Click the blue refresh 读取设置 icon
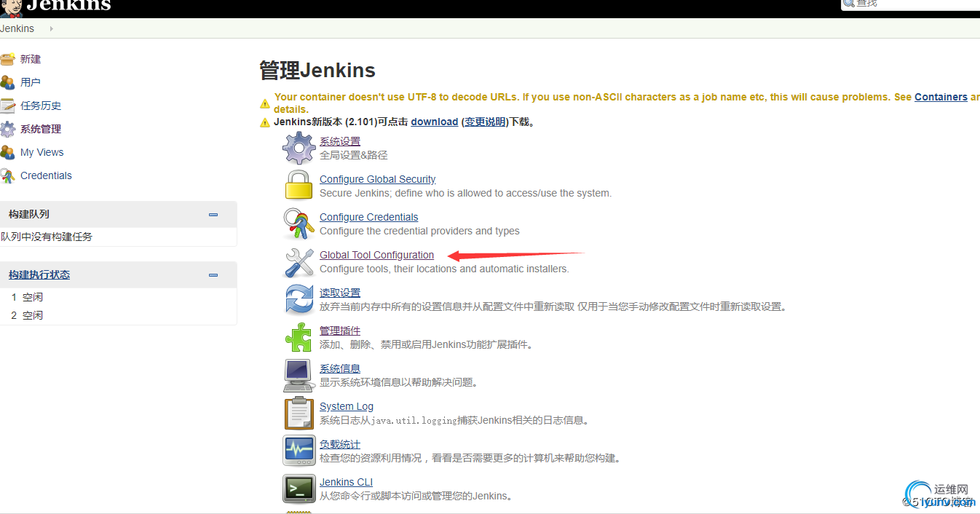Screen dimensions: 980x514 point(299,299)
